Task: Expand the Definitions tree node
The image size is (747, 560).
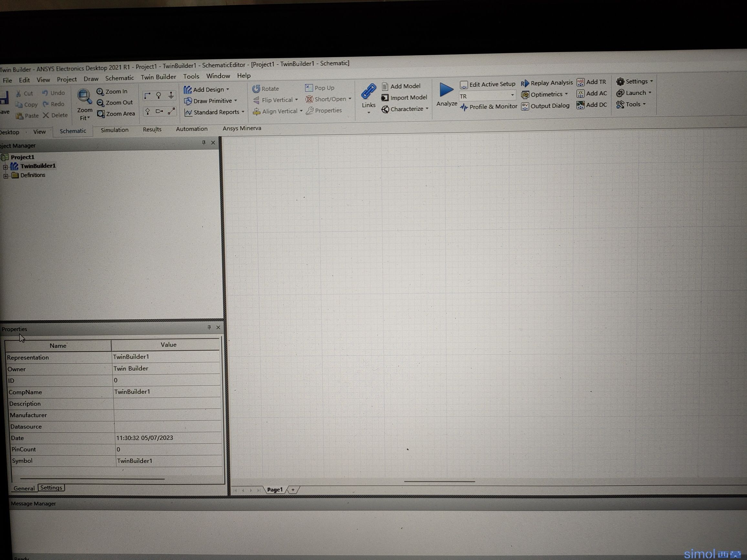Action: tap(6, 176)
